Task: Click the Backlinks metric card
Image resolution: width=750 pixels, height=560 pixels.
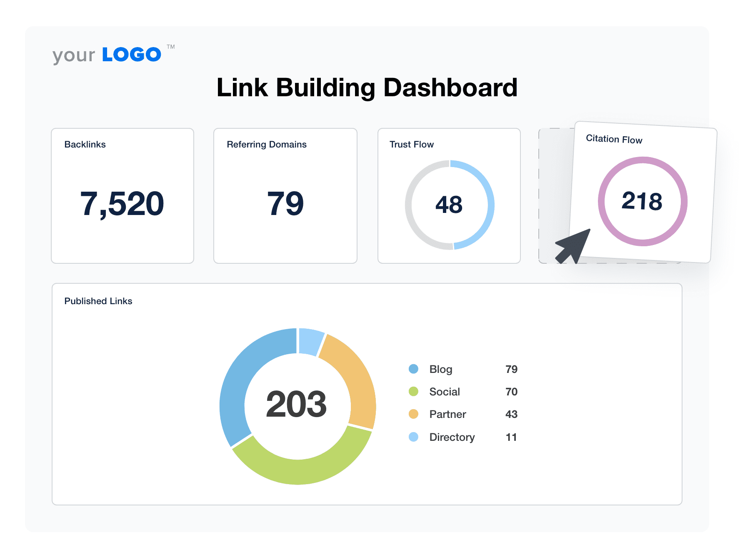Action: (x=122, y=196)
